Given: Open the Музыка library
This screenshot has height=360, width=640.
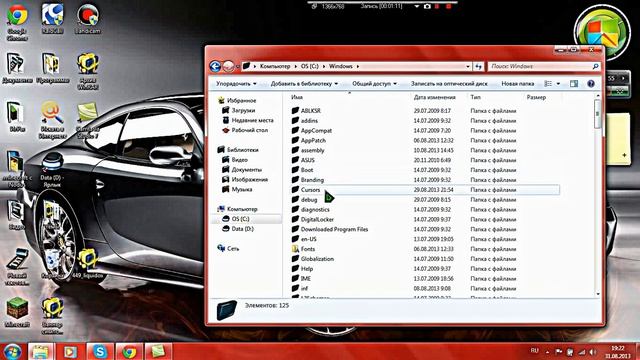Looking at the screenshot, I should [241, 189].
